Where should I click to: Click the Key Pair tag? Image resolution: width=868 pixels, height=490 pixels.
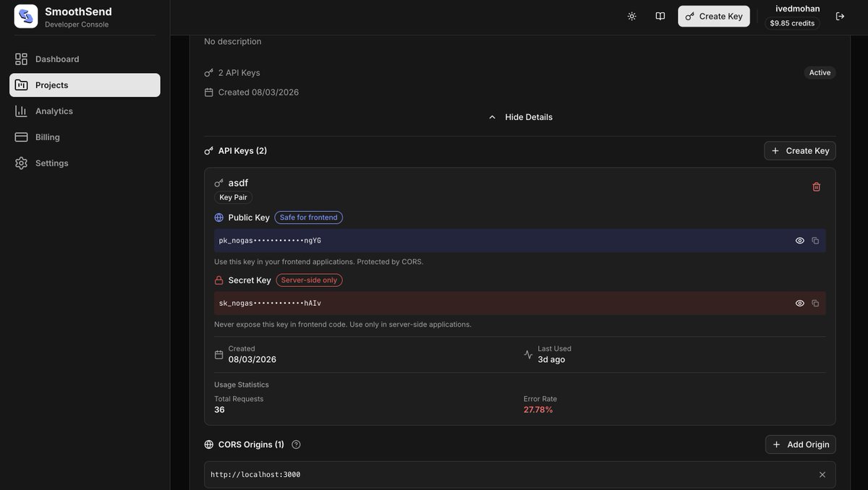234,197
